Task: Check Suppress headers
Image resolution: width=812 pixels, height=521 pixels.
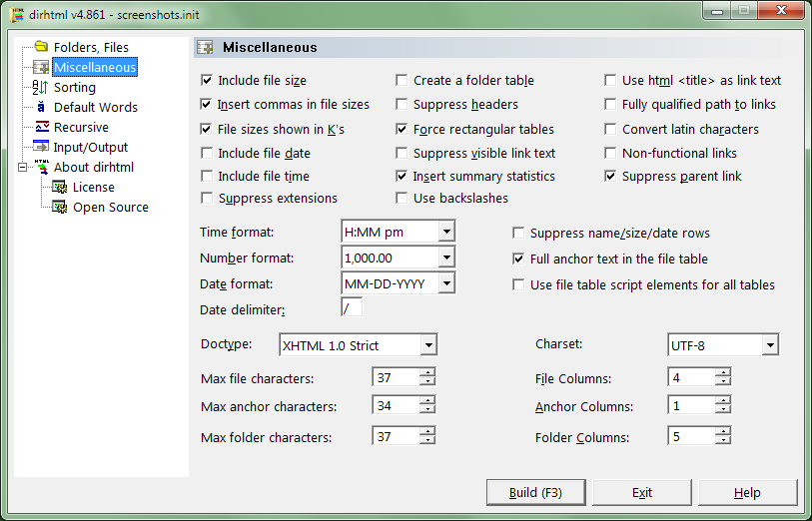Action: (402, 104)
